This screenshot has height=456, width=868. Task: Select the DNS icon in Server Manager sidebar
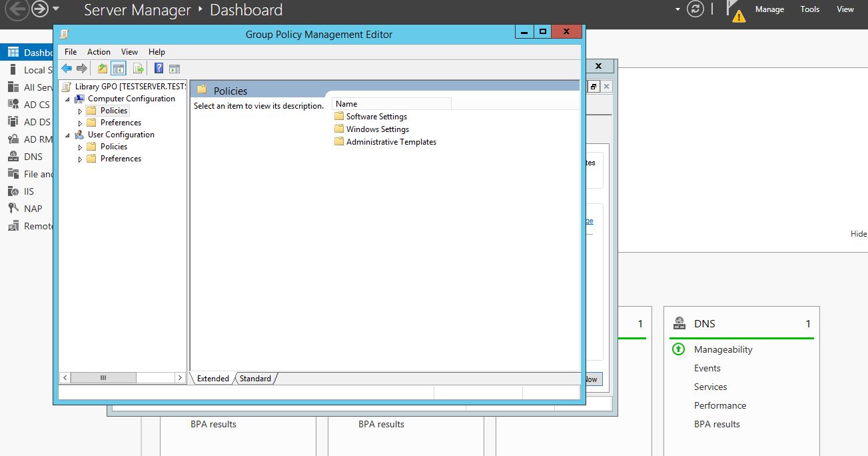[x=12, y=157]
